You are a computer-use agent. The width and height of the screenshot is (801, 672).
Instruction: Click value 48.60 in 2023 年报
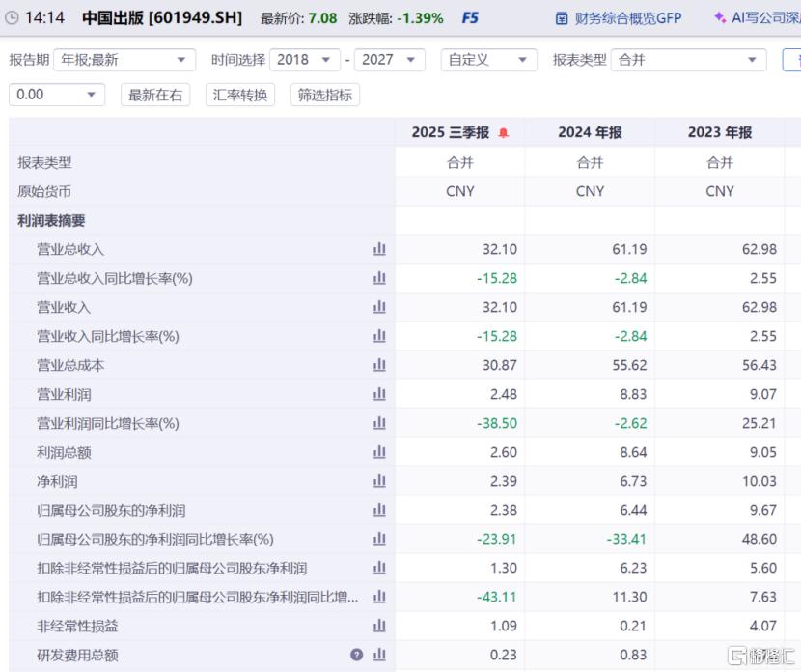point(760,539)
